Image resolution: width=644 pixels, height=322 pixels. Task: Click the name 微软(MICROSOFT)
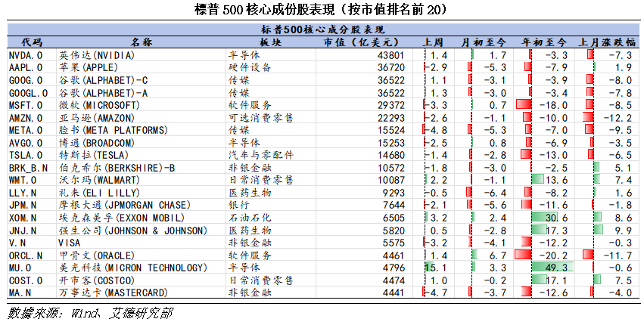pyautogui.click(x=99, y=105)
